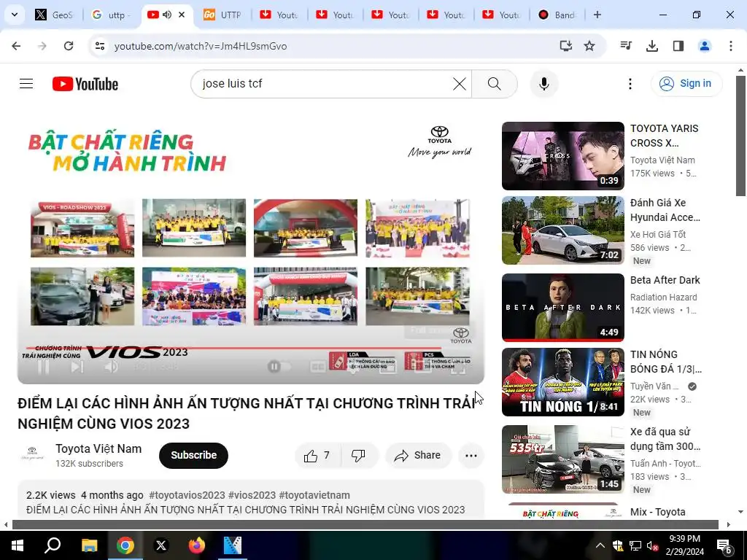Screen dimensions: 747x560
Task: Open Toyota Việt Nam channel name link
Action: pyautogui.click(x=98, y=448)
